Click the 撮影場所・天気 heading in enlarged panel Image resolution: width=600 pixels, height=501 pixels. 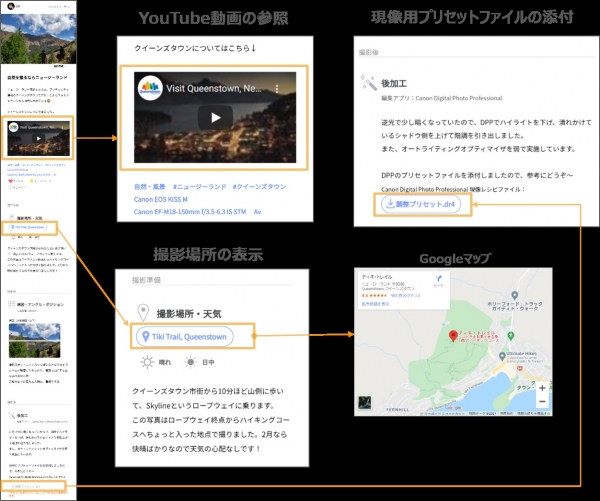pyautogui.click(x=189, y=314)
